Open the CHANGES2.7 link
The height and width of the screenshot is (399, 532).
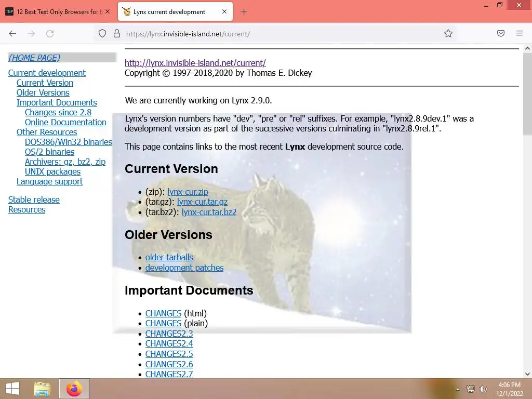point(169,374)
